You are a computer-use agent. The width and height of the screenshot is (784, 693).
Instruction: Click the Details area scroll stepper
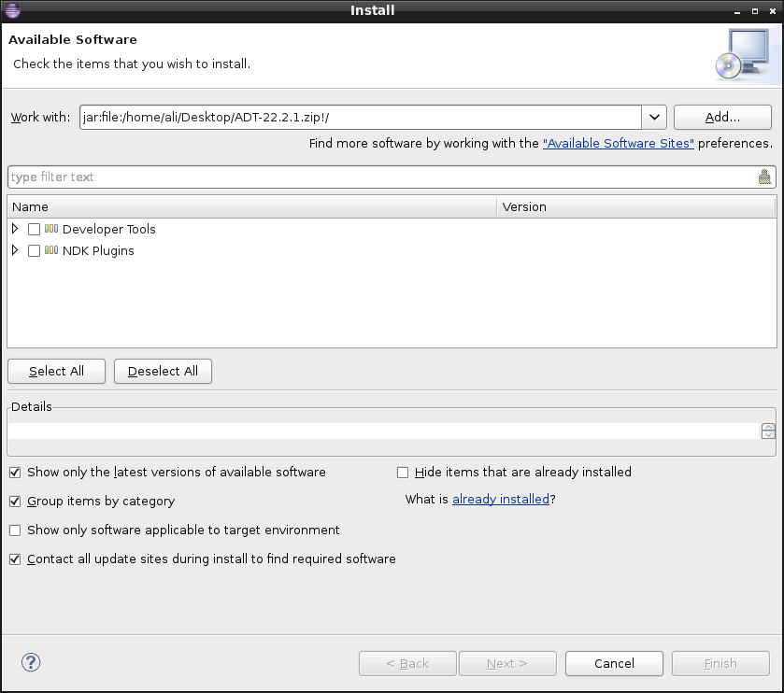(768, 431)
